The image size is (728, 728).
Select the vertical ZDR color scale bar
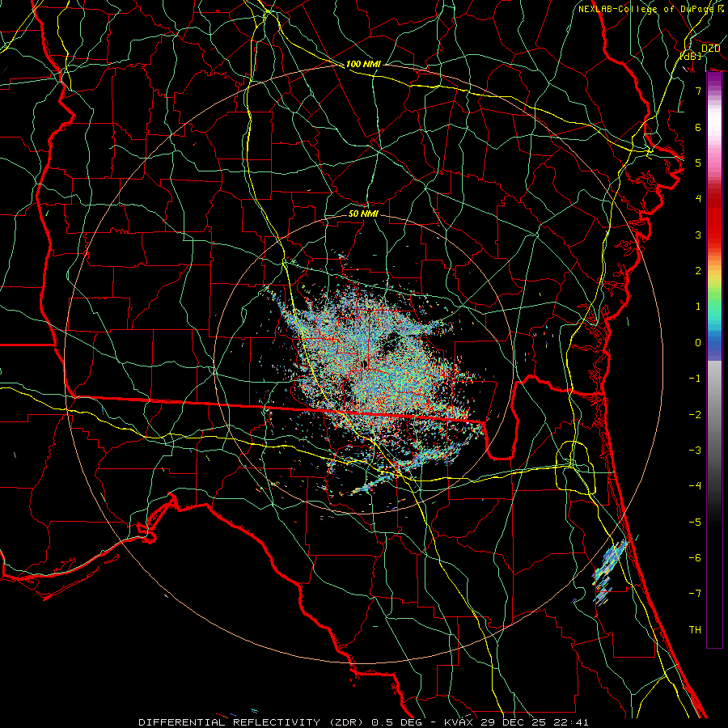(x=714, y=359)
